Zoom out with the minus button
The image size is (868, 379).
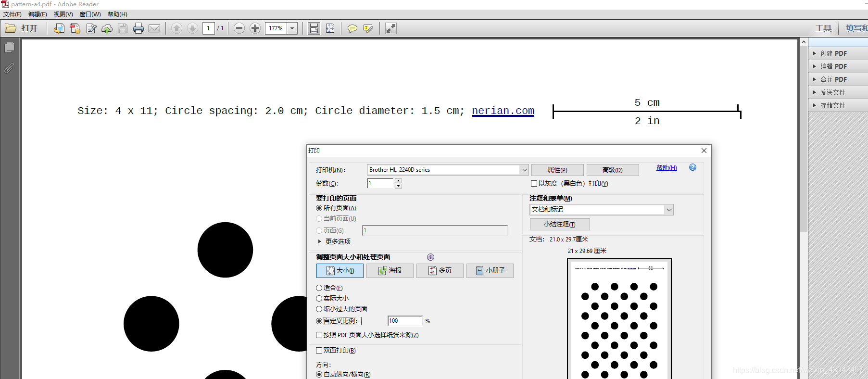[x=239, y=28]
